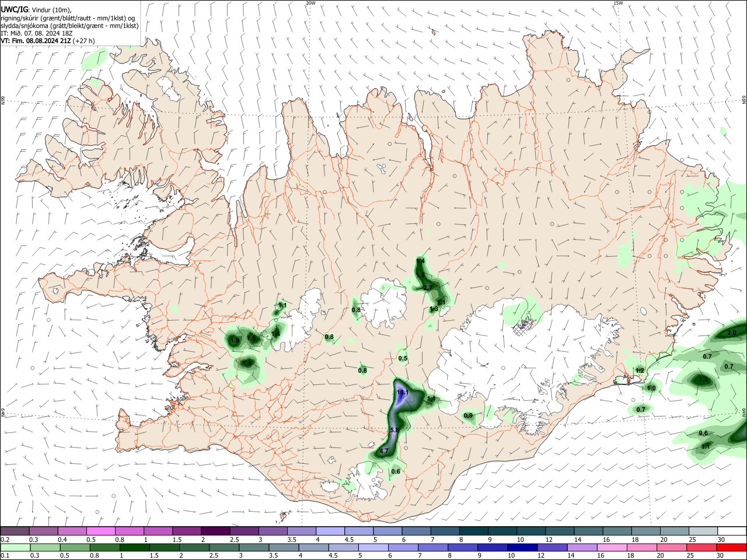Image resolution: width=747 pixels, height=560 pixels.
Task: Select the bright pink swatch between 0.5 and 0.8, upper row
Action: (x=100, y=531)
